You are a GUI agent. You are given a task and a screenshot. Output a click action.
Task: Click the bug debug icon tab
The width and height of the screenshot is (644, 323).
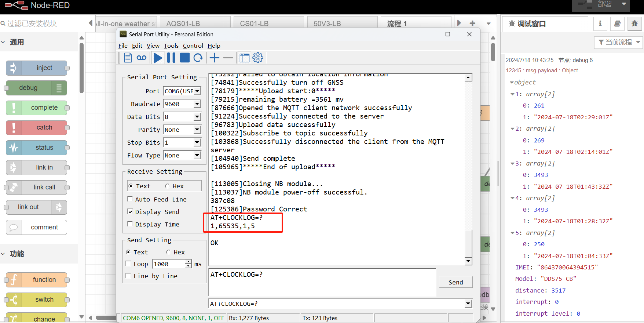point(634,23)
